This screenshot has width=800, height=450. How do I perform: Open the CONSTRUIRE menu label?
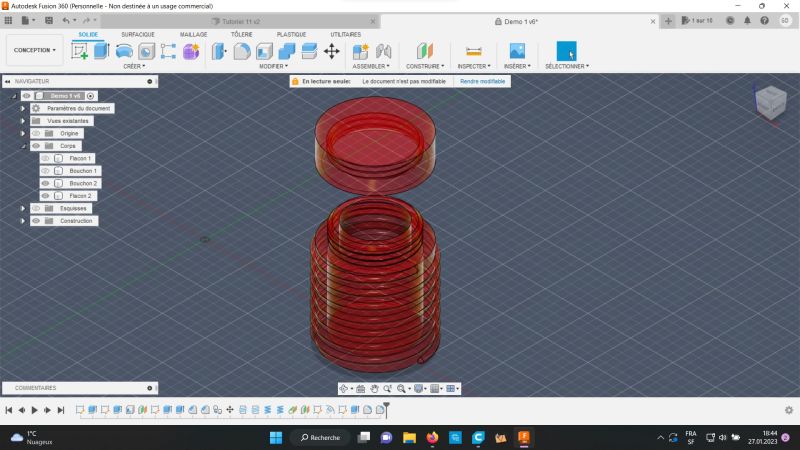click(425, 67)
